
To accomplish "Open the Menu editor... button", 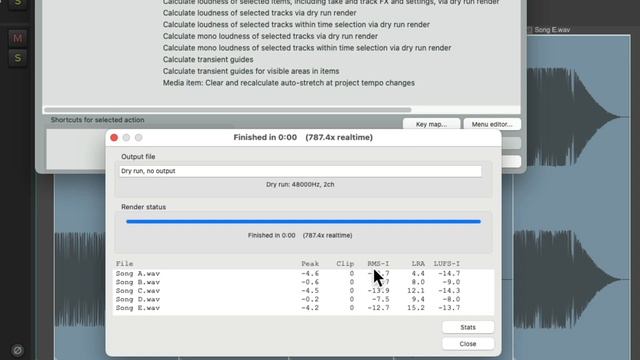I will click(492, 124).
